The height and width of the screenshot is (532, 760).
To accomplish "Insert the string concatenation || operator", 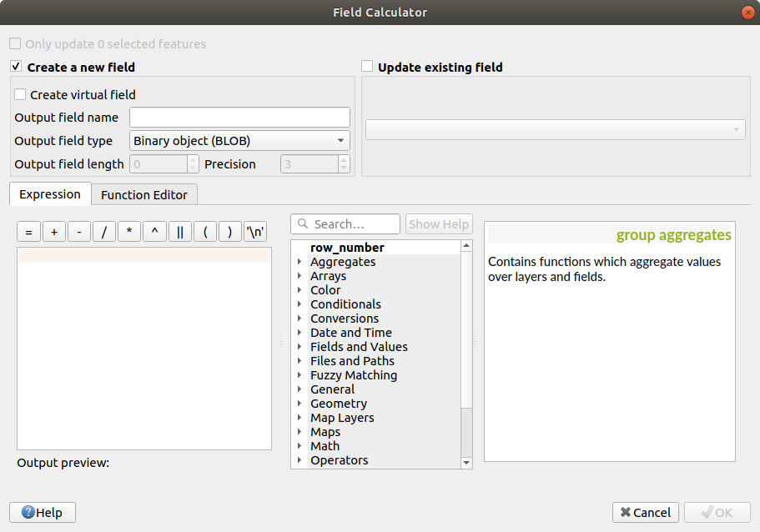I will coord(179,233).
